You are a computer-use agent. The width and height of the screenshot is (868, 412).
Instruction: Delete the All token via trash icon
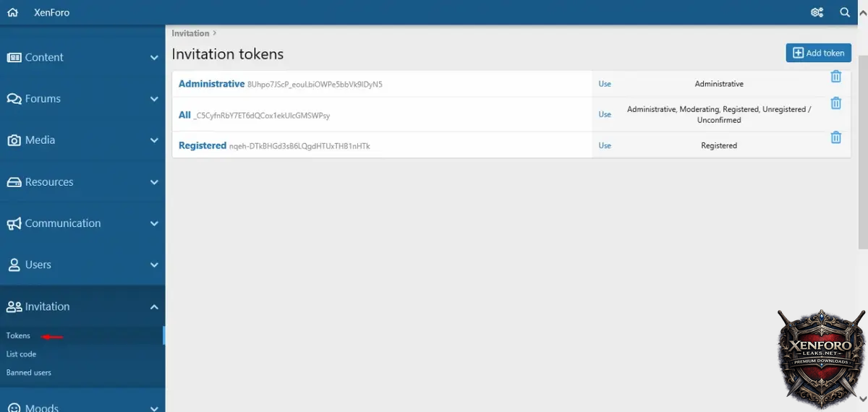point(835,103)
